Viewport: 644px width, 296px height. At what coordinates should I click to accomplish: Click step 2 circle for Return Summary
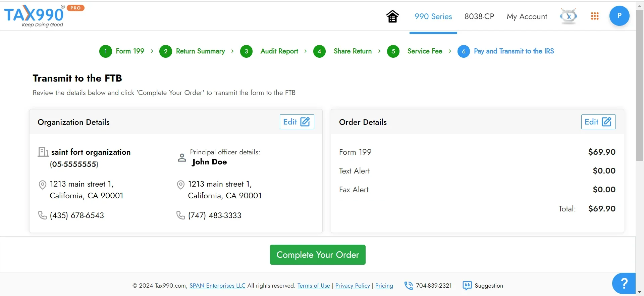[166, 51]
